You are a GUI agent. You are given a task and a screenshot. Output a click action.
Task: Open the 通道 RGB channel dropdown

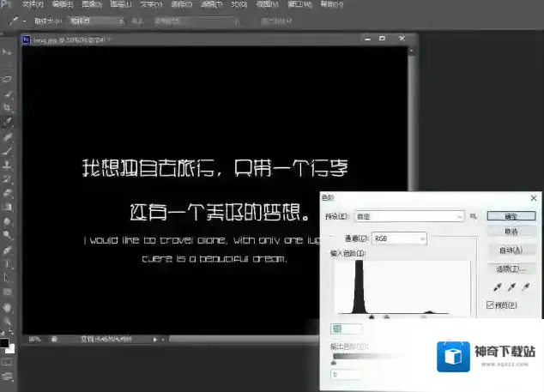[x=398, y=238]
